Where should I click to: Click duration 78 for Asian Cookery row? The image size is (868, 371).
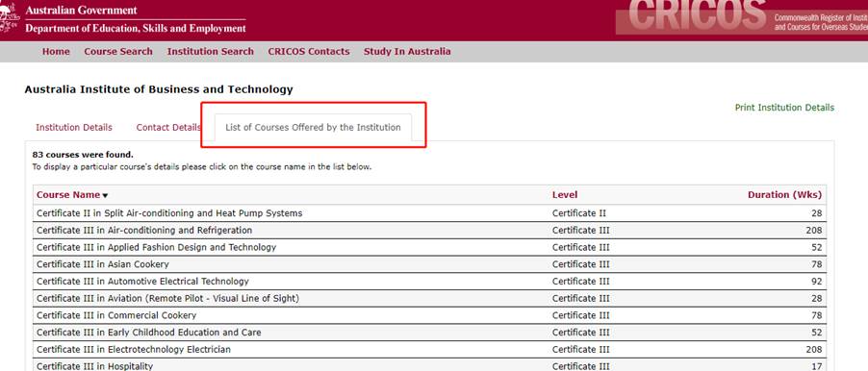[x=817, y=264]
